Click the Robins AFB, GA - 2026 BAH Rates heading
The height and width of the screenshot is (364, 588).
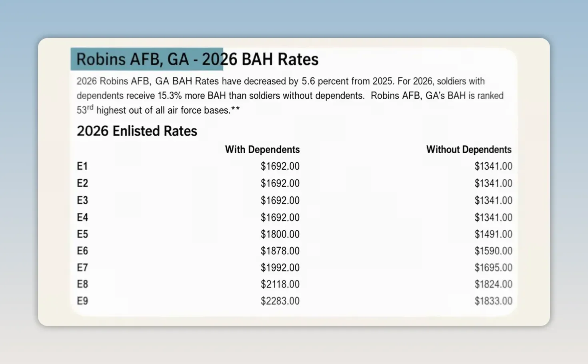197,59
